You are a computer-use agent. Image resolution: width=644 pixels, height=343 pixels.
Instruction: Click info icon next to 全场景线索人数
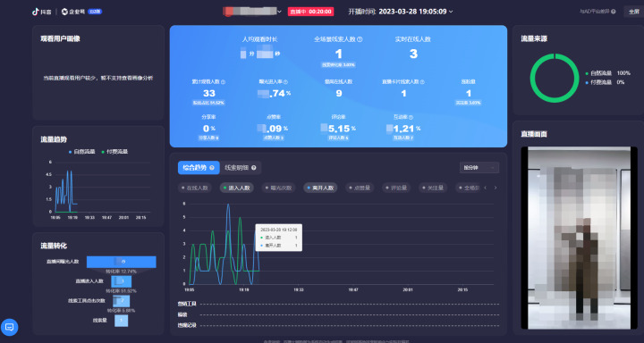[x=360, y=39]
